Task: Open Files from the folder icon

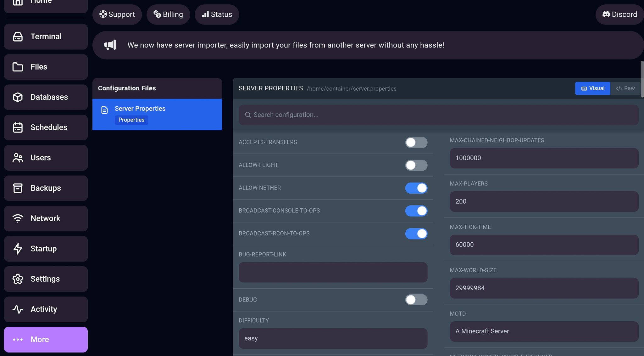Action: 18,67
